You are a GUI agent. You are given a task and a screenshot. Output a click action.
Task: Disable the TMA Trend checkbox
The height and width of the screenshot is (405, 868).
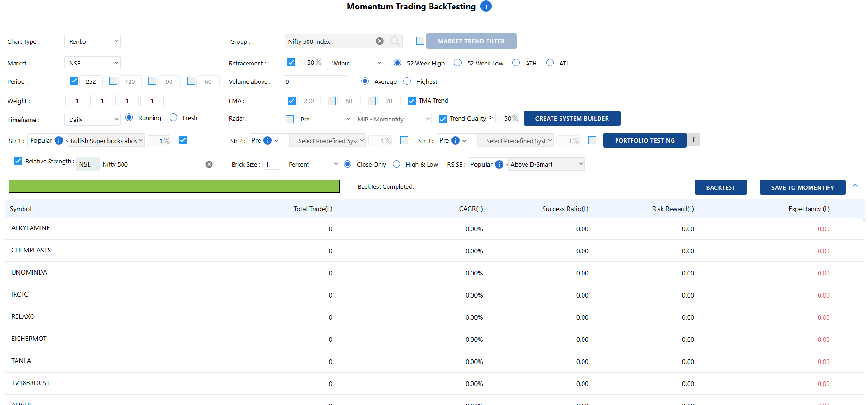pos(412,101)
